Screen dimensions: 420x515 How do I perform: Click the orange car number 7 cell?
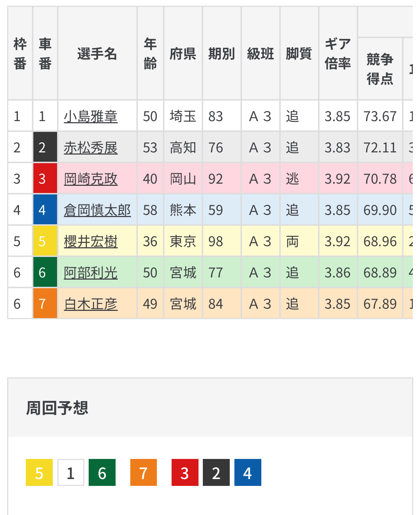[45, 304]
